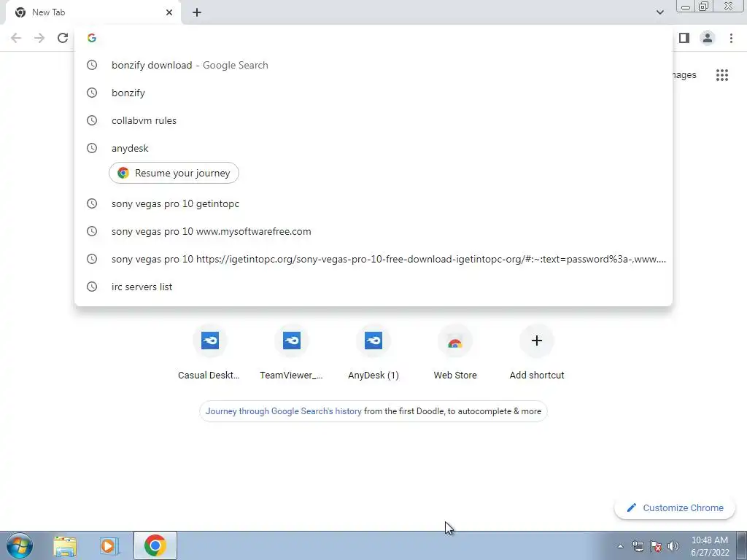Select the 'irc servers list' suggestion
This screenshot has width=747, height=560.
[373, 287]
